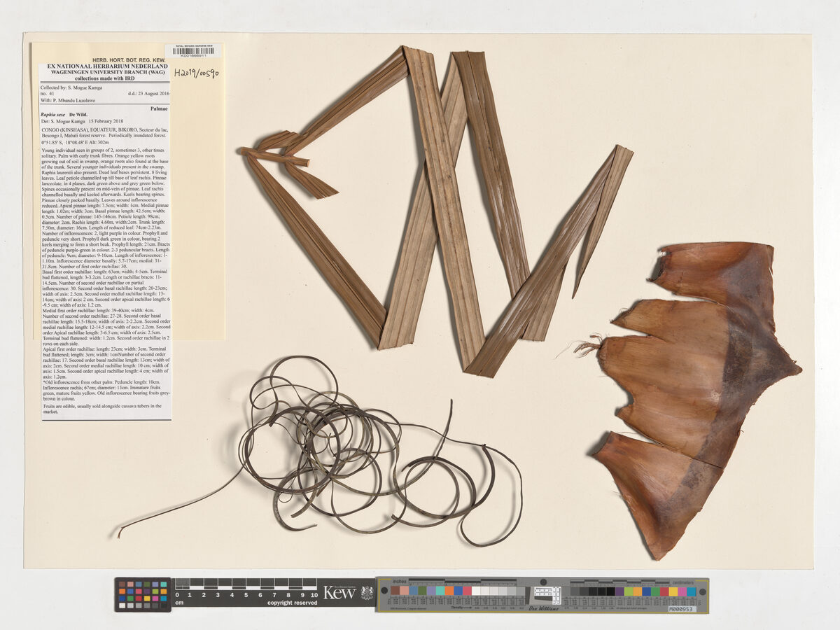The width and height of the screenshot is (840, 630).
Task: Click the barcode sticker at top of label
Action: click(193, 51)
